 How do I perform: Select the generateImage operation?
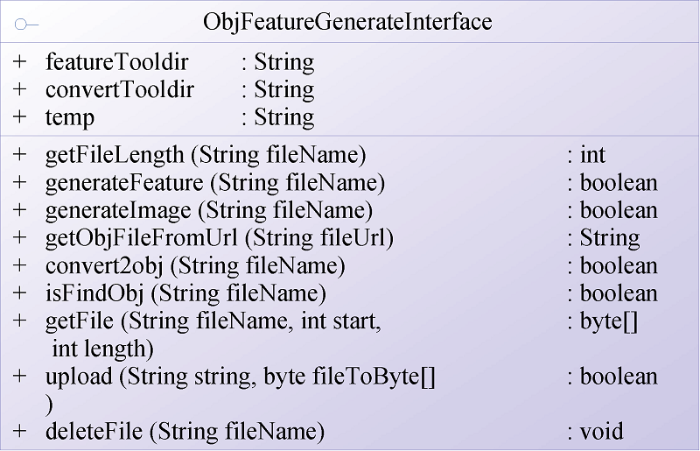click(x=209, y=211)
